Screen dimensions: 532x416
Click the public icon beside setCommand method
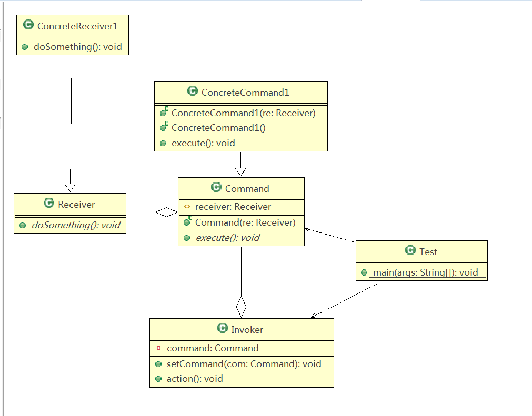pos(158,364)
